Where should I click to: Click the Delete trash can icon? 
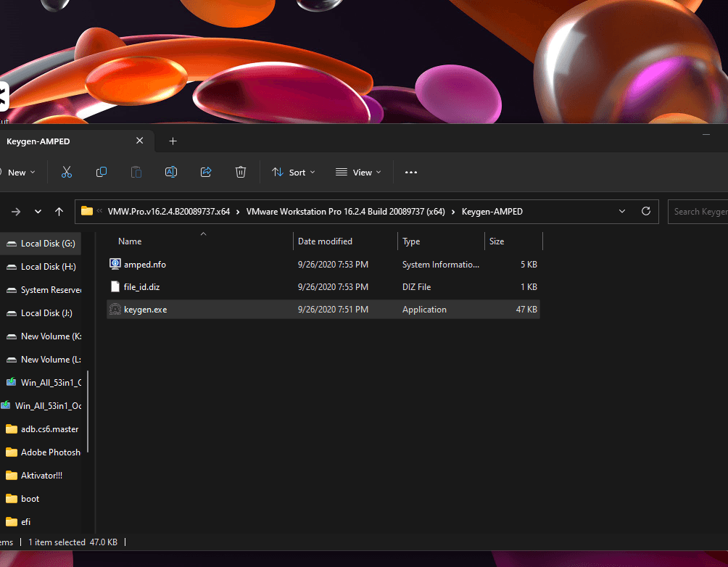click(x=241, y=173)
